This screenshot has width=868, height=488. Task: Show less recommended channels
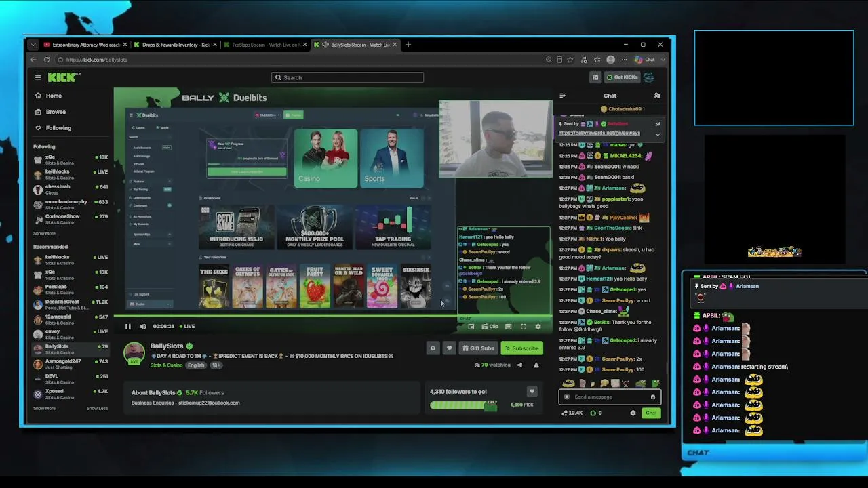[97, 408]
